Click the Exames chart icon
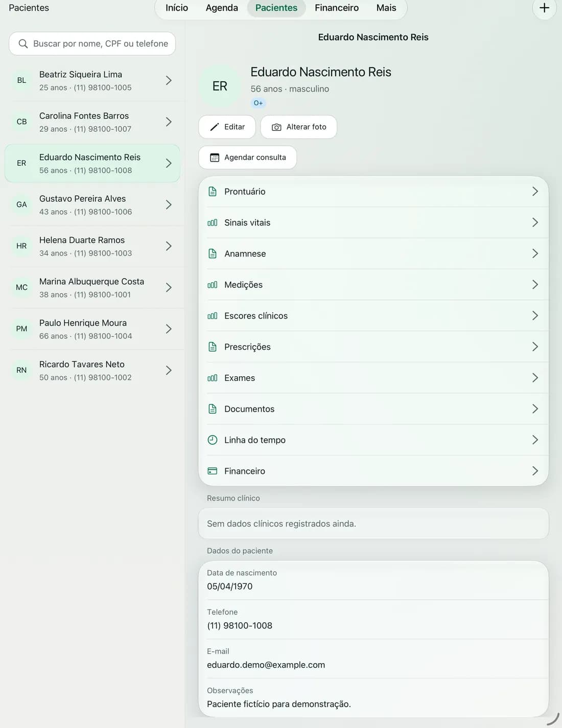 (x=213, y=378)
